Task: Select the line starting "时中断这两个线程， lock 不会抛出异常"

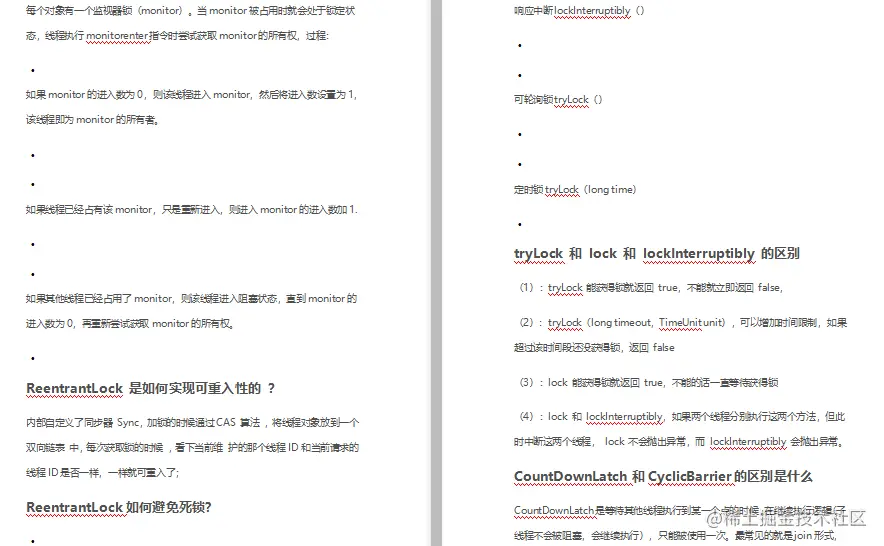Action: pyautogui.click(x=679, y=441)
